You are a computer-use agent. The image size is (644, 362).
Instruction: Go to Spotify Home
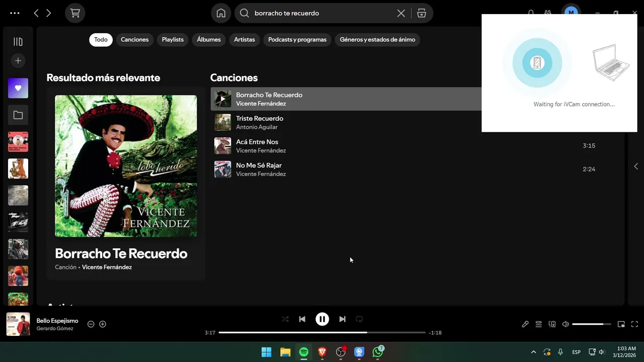[x=221, y=14]
